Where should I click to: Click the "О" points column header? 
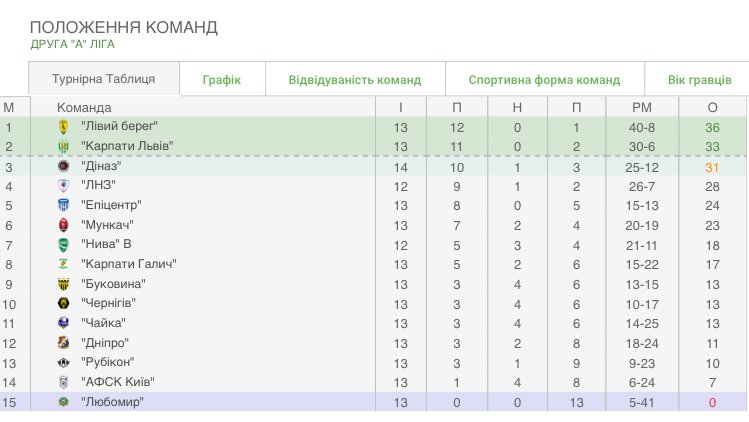(712, 108)
